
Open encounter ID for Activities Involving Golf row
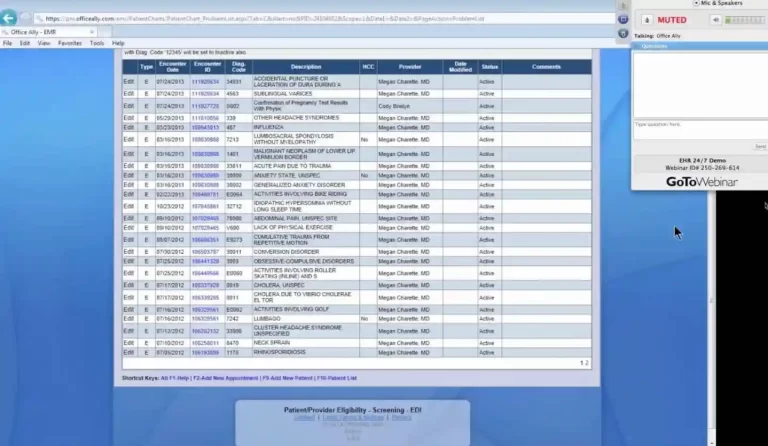205,309
